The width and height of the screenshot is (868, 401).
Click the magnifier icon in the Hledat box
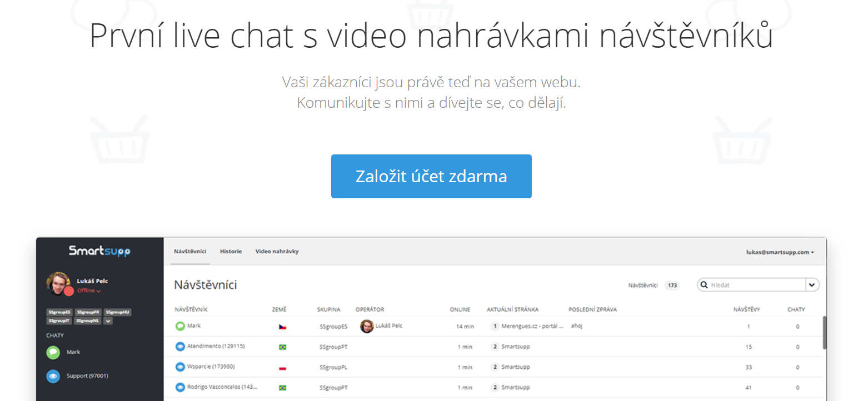705,285
